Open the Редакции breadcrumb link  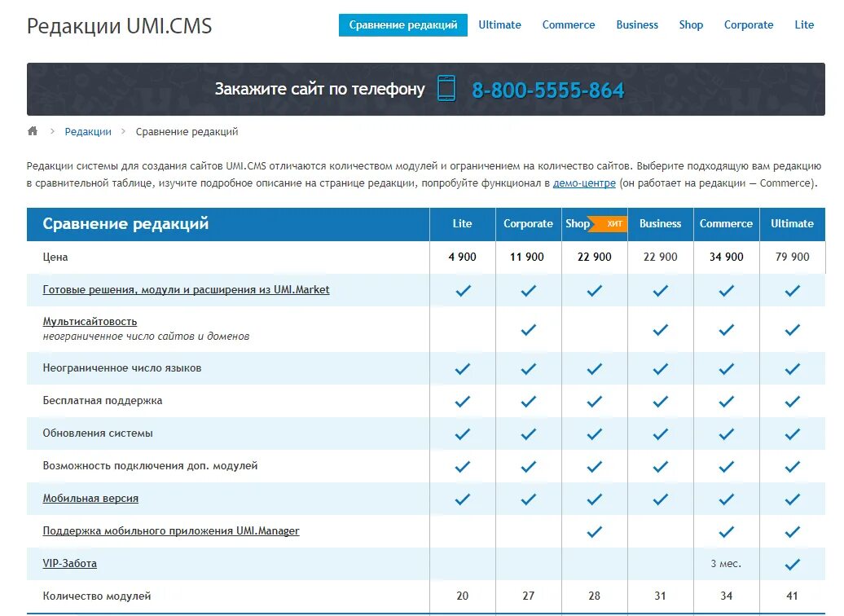[88, 131]
